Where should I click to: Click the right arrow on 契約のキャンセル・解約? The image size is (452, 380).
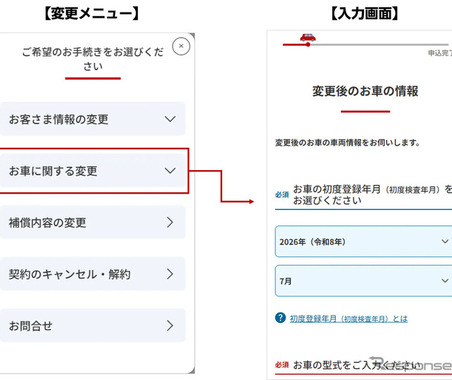(170, 274)
